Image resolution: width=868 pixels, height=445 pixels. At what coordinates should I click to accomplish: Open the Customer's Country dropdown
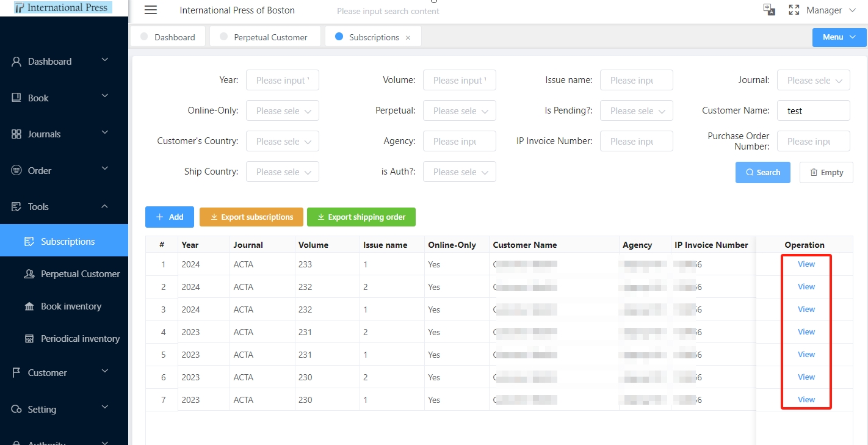coord(282,141)
